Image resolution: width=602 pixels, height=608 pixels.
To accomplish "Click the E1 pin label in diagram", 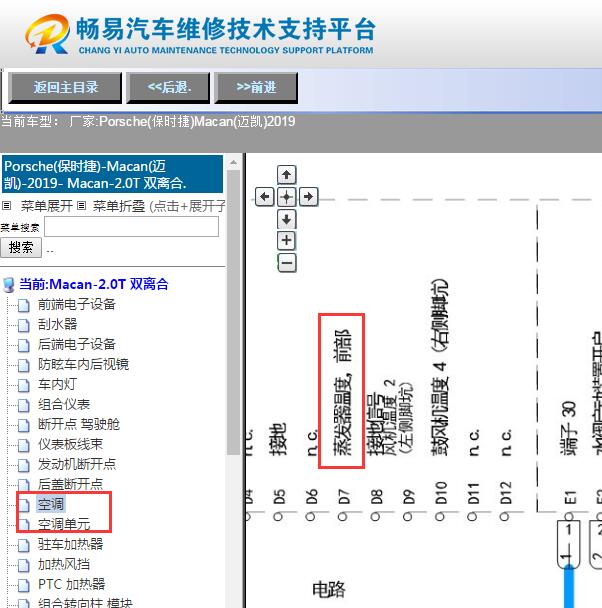I will click(x=570, y=497).
